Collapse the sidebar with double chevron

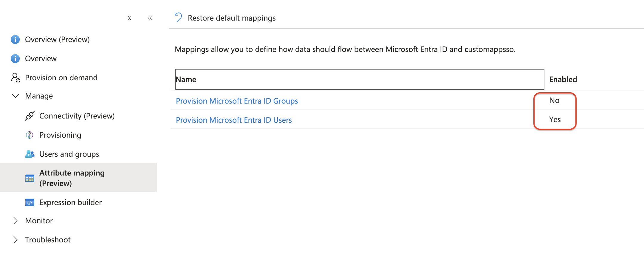click(150, 18)
